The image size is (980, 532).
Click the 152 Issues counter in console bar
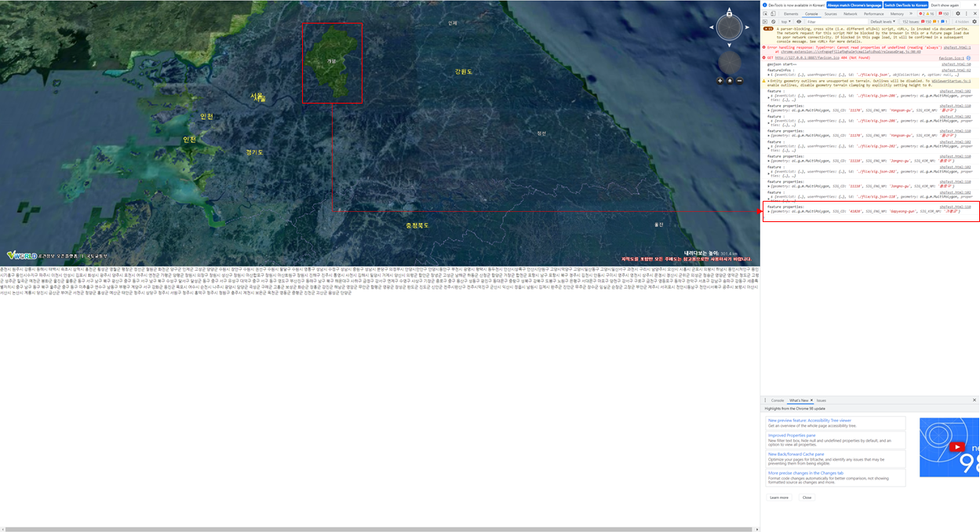click(x=924, y=22)
